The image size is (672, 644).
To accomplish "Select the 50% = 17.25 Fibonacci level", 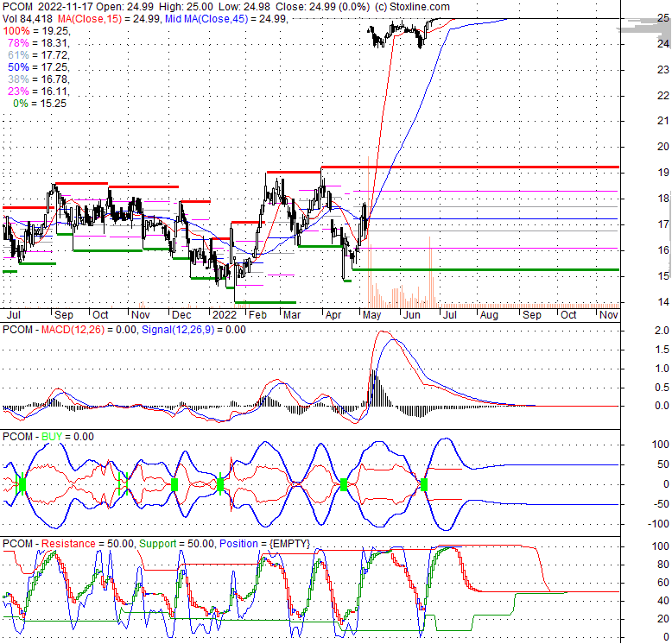I will 38,67.
